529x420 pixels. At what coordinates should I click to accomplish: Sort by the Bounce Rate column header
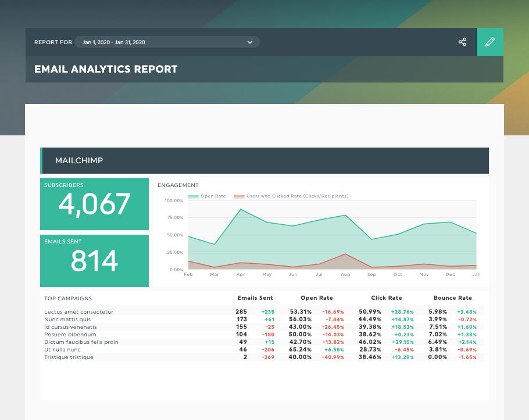pyautogui.click(x=453, y=298)
